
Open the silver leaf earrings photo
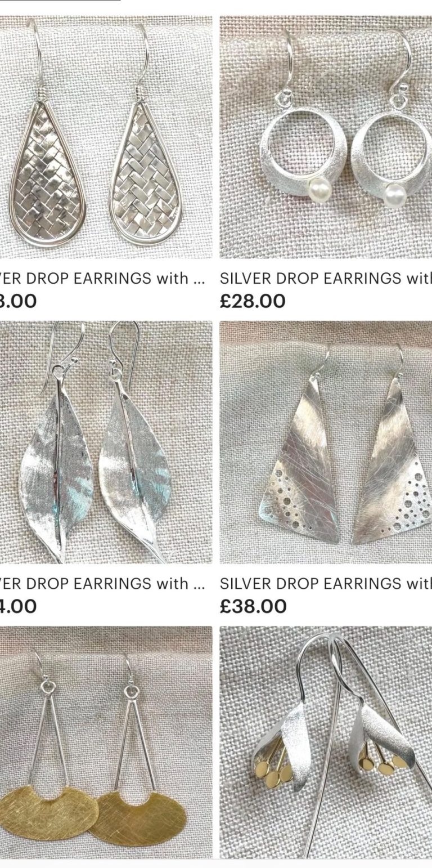pos(106,442)
